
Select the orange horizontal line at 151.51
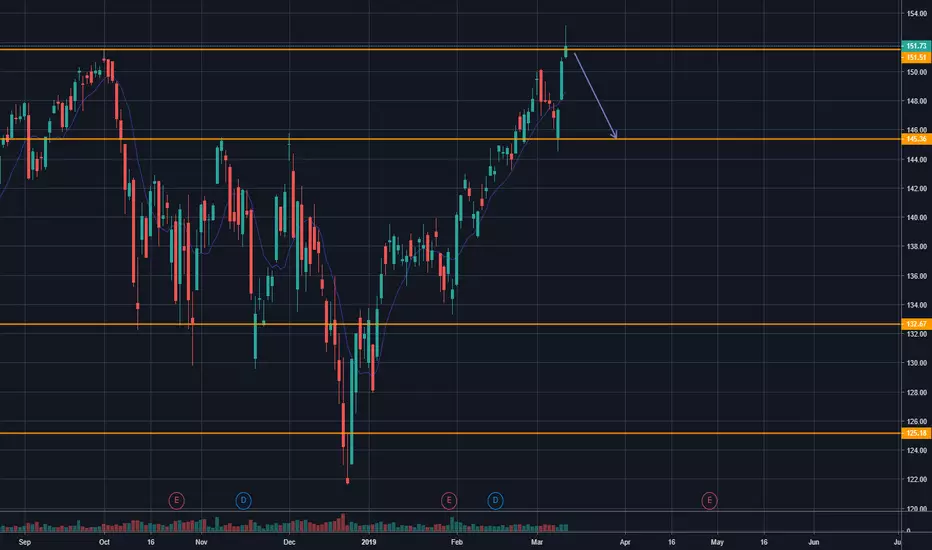tap(451, 49)
